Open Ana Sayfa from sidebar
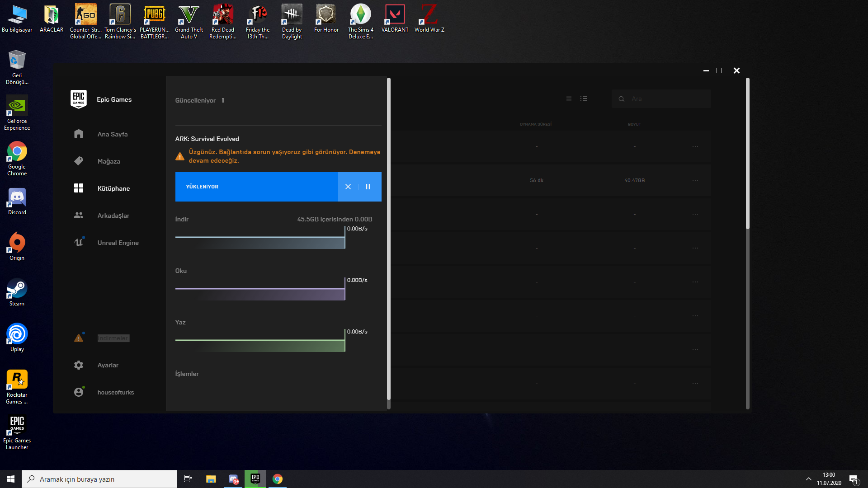868x488 pixels. (112, 134)
